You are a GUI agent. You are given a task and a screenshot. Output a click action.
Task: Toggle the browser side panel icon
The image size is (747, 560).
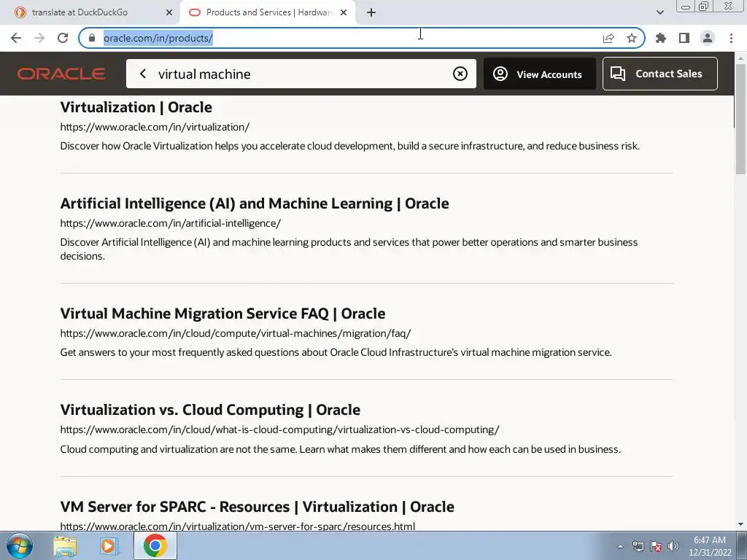[x=684, y=38]
